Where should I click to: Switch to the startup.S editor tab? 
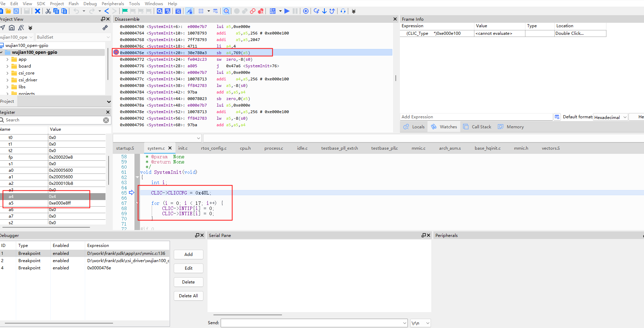pyautogui.click(x=125, y=148)
